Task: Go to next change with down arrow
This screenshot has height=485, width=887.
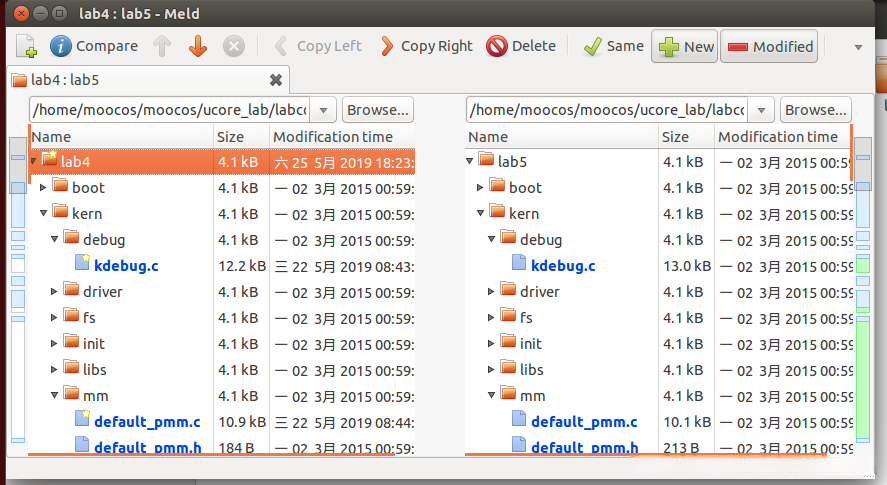Action: [197, 46]
